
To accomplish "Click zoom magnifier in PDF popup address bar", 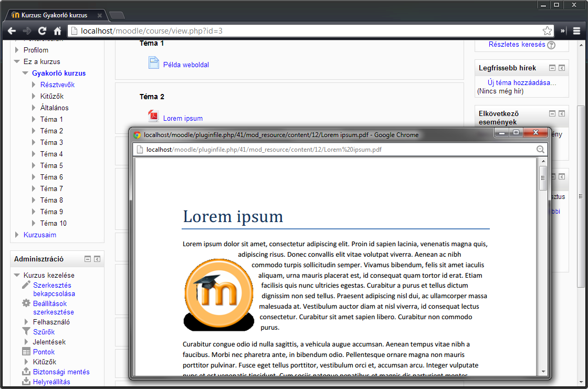I will (540, 149).
